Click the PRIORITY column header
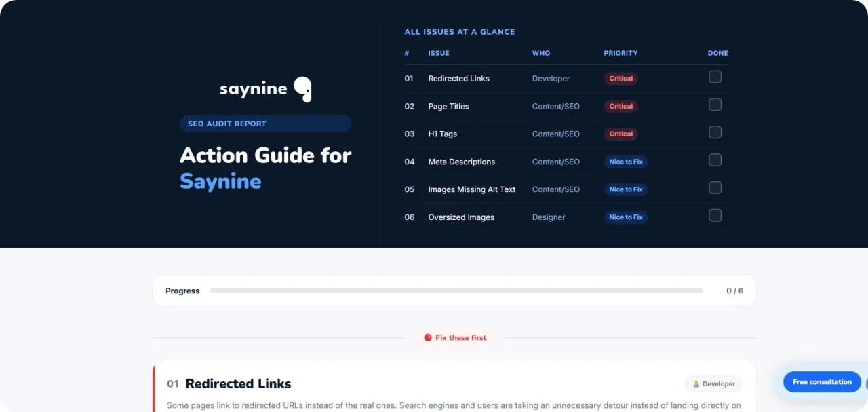The width and height of the screenshot is (868, 412). [620, 53]
